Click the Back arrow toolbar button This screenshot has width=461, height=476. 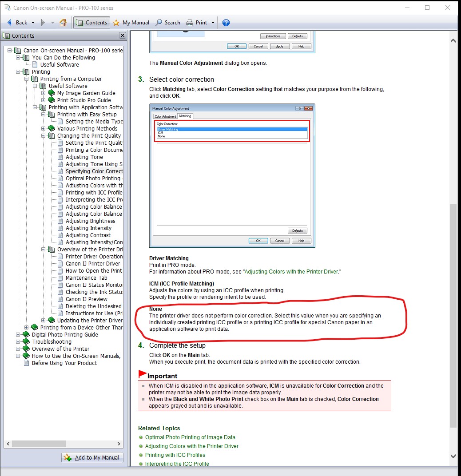[x=11, y=23]
